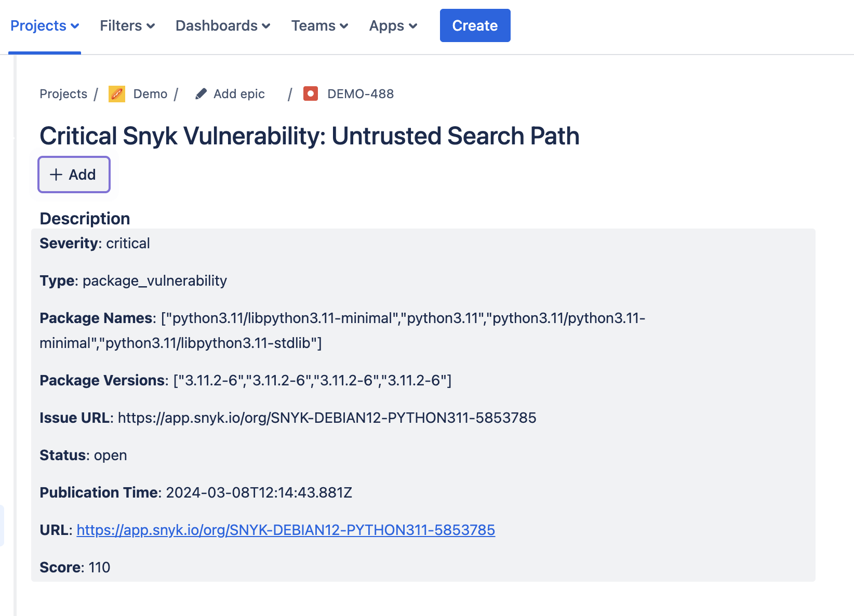This screenshot has height=616, width=854.
Task: Open the Projects menu label
Action: click(x=38, y=26)
